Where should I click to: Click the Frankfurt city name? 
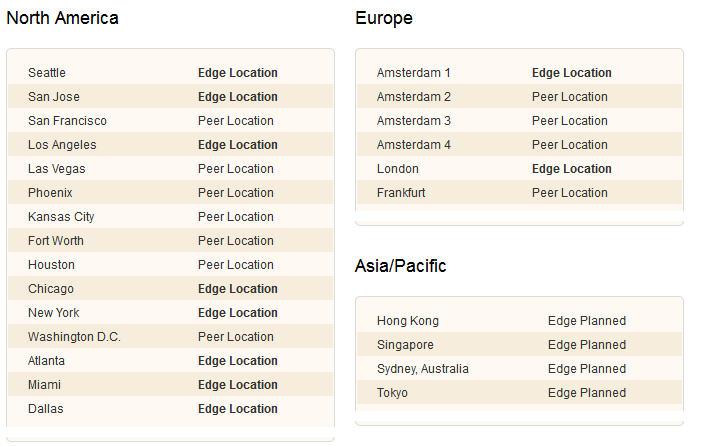coord(401,193)
